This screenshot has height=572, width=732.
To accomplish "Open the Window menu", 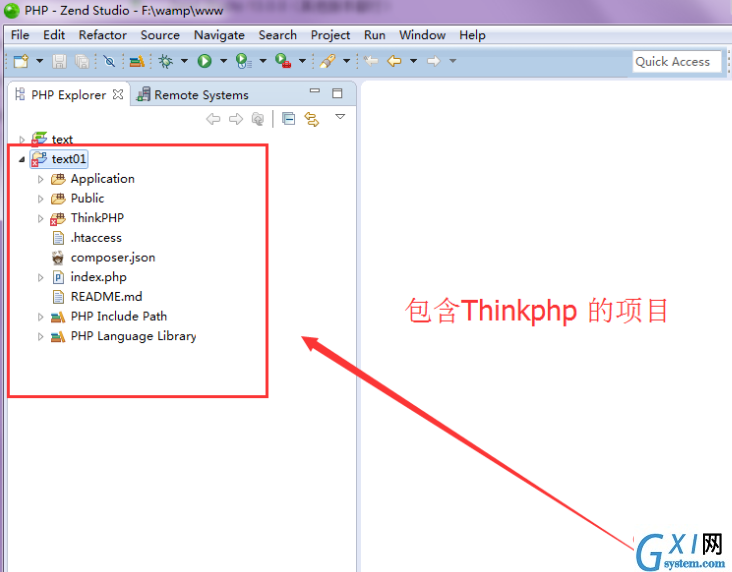I will click(422, 35).
